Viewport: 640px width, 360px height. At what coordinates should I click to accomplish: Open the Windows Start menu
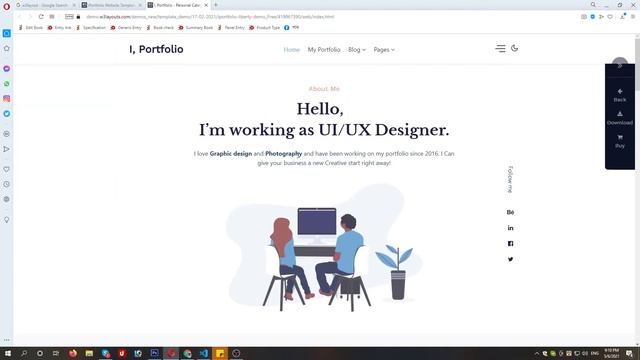point(7,353)
